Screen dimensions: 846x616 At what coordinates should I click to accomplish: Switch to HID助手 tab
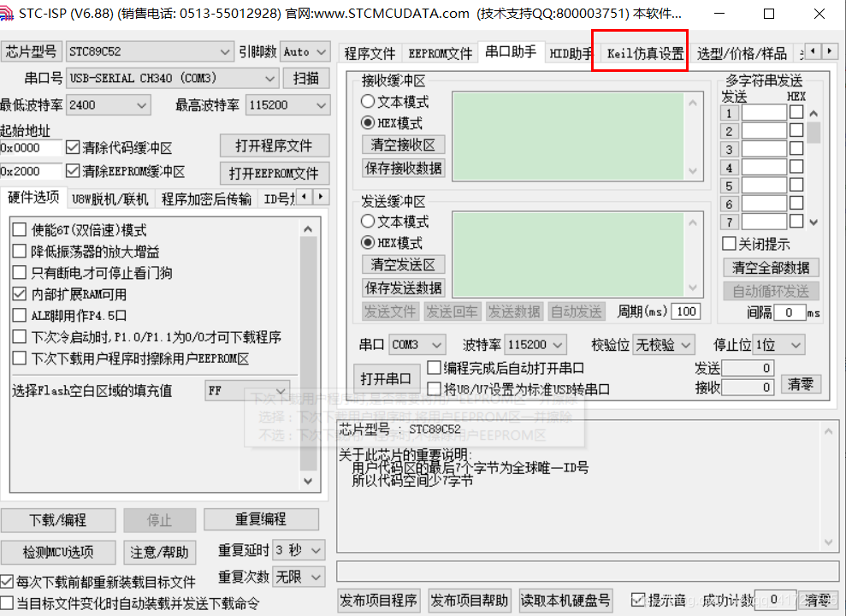click(571, 53)
